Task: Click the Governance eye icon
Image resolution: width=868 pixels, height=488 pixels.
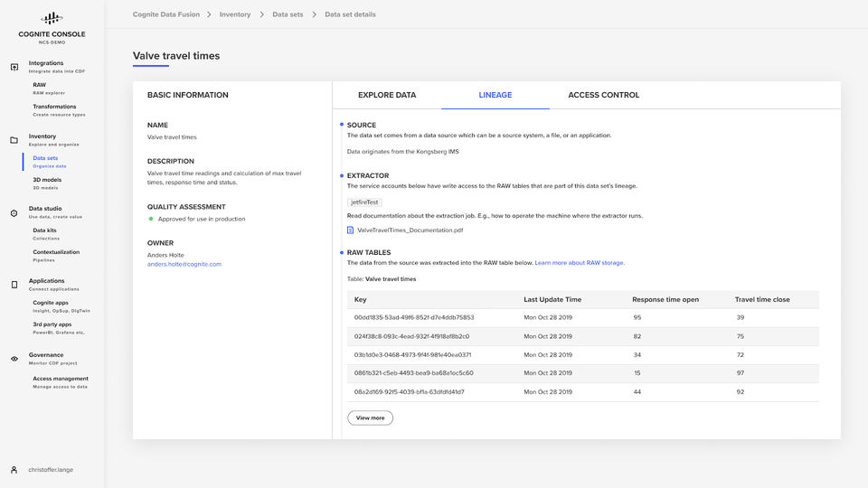Action: click(x=14, y=359)
